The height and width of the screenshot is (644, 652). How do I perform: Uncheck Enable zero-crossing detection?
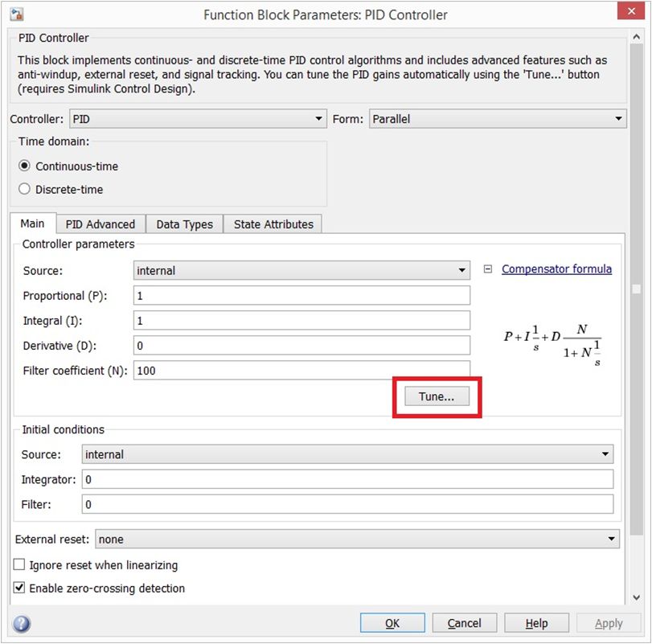19,588
